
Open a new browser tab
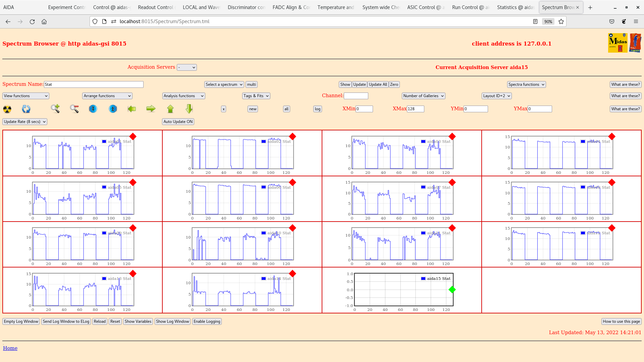[x=590, y=7]
